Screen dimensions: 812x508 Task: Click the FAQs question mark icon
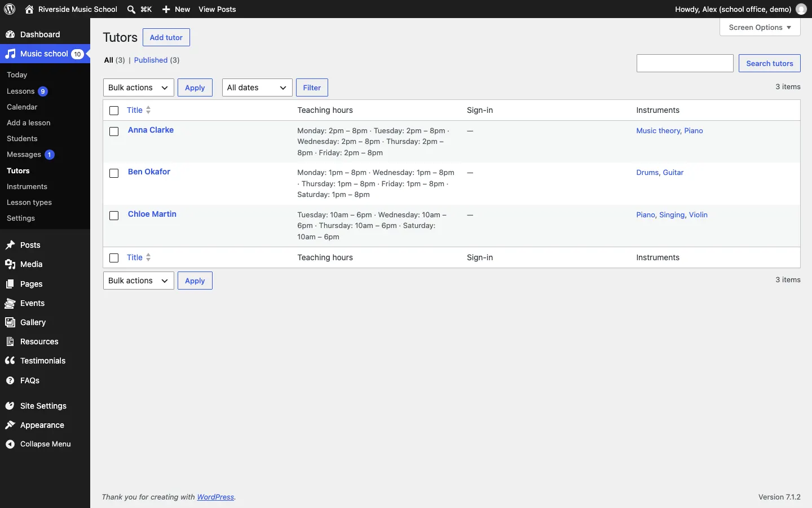pos(10,380)
